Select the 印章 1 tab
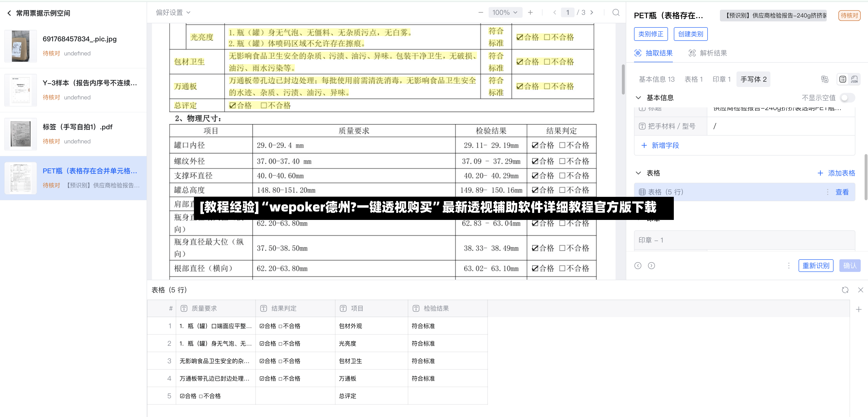 721,79
